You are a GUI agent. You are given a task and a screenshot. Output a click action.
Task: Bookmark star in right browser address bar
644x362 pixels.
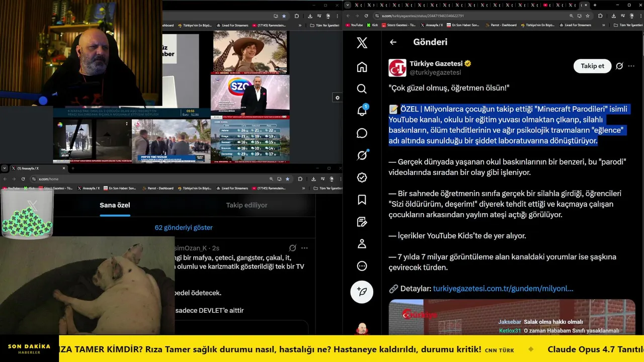pyautogui.click(x=587, y=16)
